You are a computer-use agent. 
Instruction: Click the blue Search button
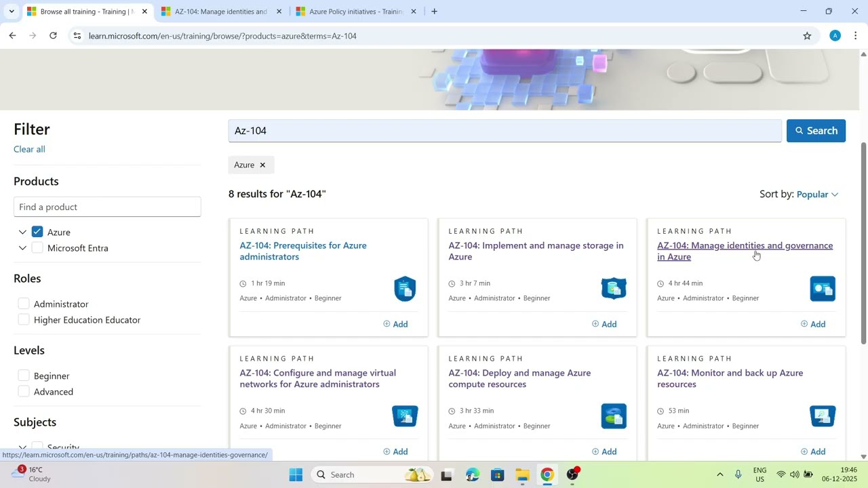[x=816, y=131]
